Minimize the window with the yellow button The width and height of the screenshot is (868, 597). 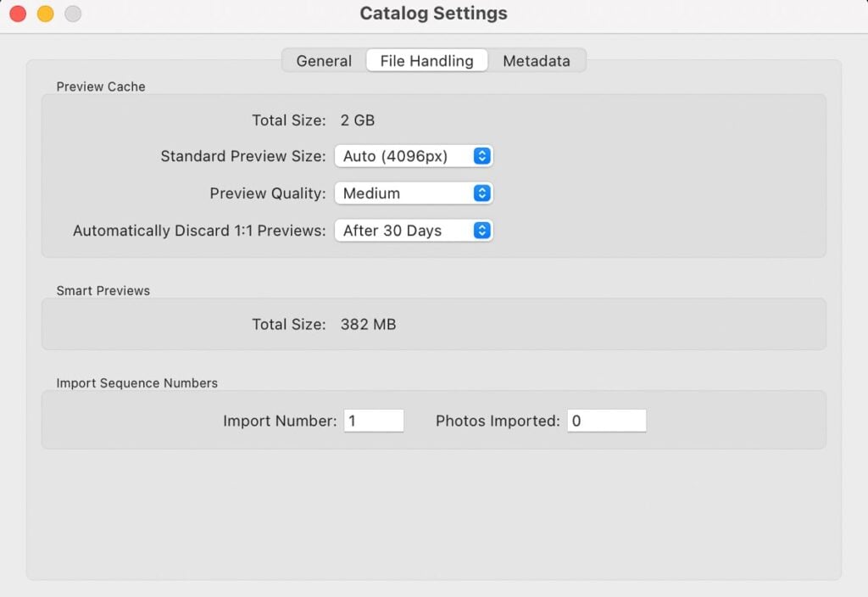click(x=46, y=14)
